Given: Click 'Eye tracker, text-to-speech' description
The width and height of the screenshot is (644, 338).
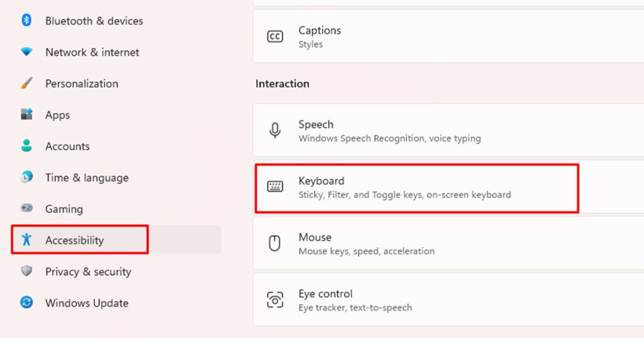Looking at the screenshot, I should pos(355,308).
